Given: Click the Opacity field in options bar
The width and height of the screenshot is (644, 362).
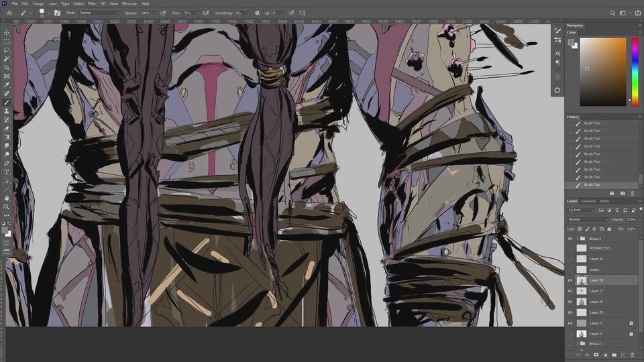Looking at the screenshot, I should pos(146,13).
